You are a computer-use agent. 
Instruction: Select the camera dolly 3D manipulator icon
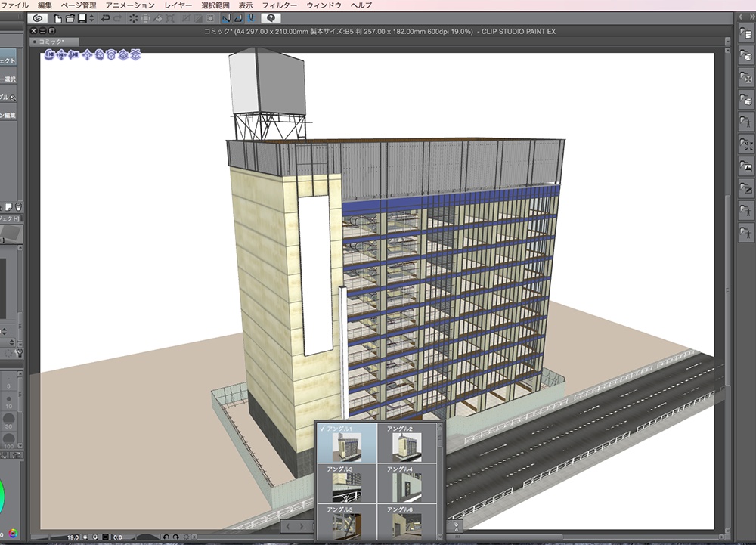point(73,55)
